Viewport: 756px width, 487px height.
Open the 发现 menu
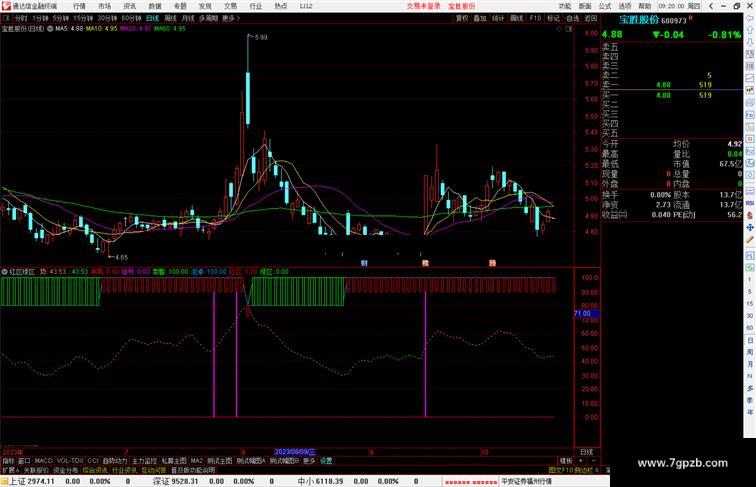[x=205, y=6]
